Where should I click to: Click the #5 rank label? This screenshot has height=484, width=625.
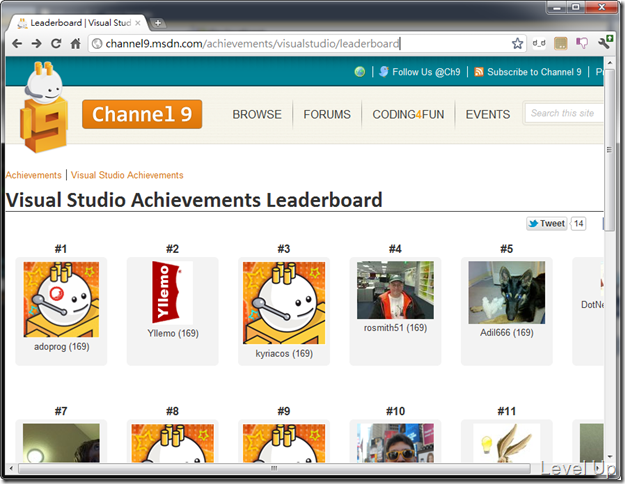[x=507, y=249]
